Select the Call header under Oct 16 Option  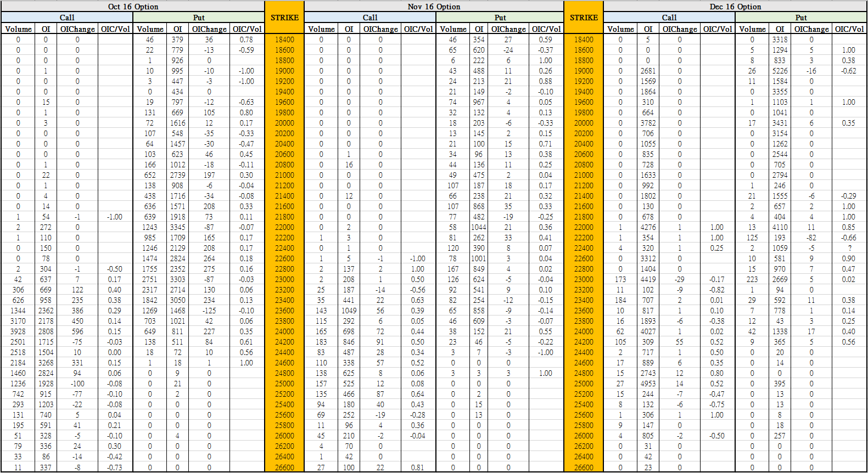[x=67, y=18]
